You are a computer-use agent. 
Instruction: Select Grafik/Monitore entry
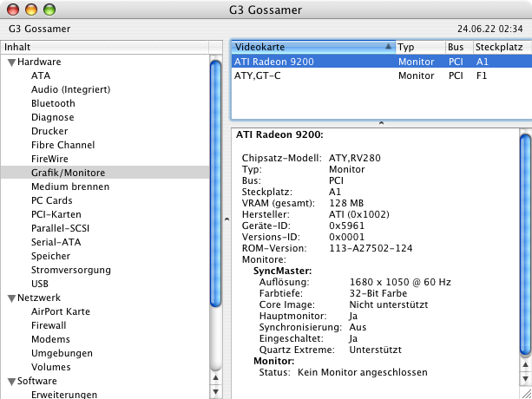click(105, 173)
